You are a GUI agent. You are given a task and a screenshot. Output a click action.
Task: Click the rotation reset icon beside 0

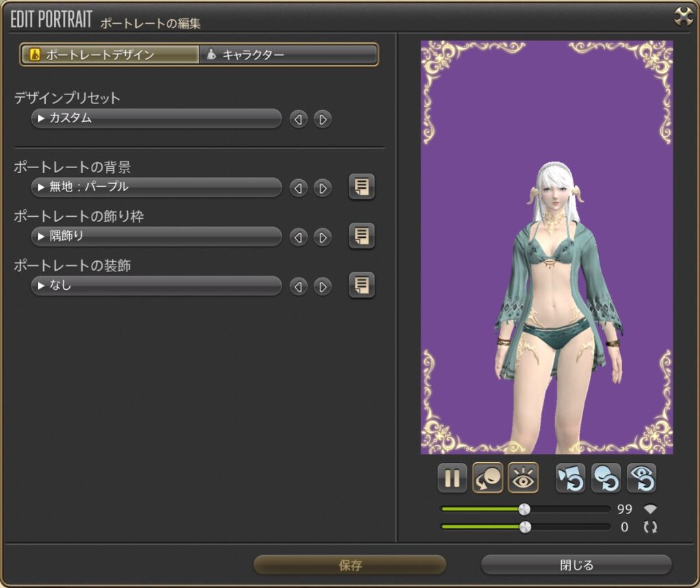click(651, 527)
